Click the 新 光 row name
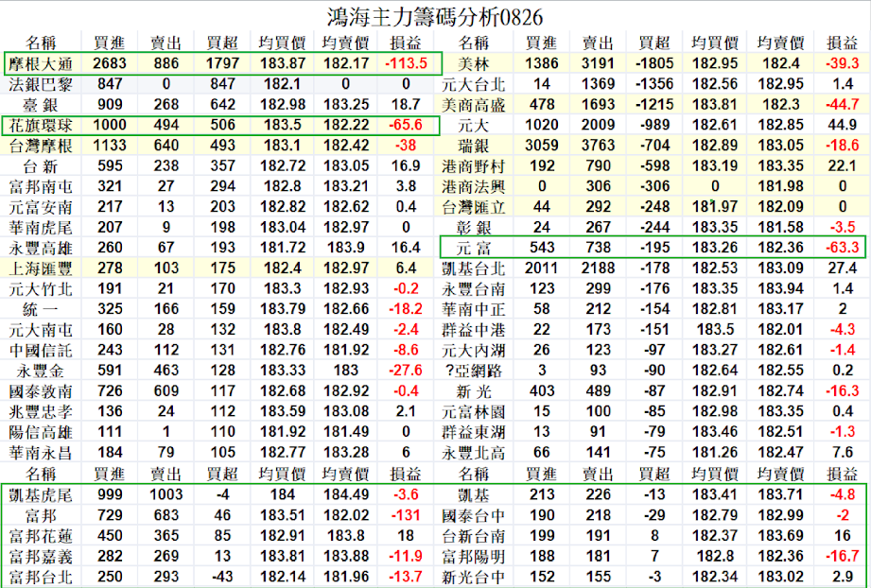Viewport: 871px width, 588px height. pyautogui.click(x=473, y=391)
